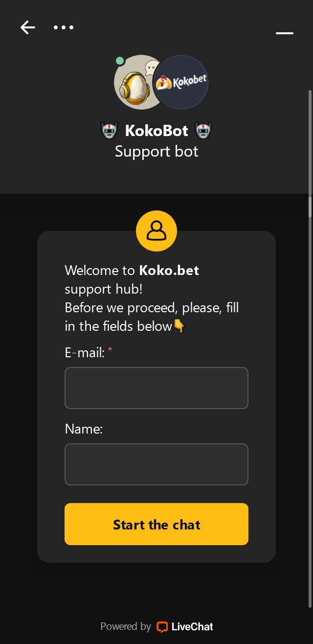Click the back arrow to return
The width and height of the screenshot is (313, 644).
click(x=27, y=27)
